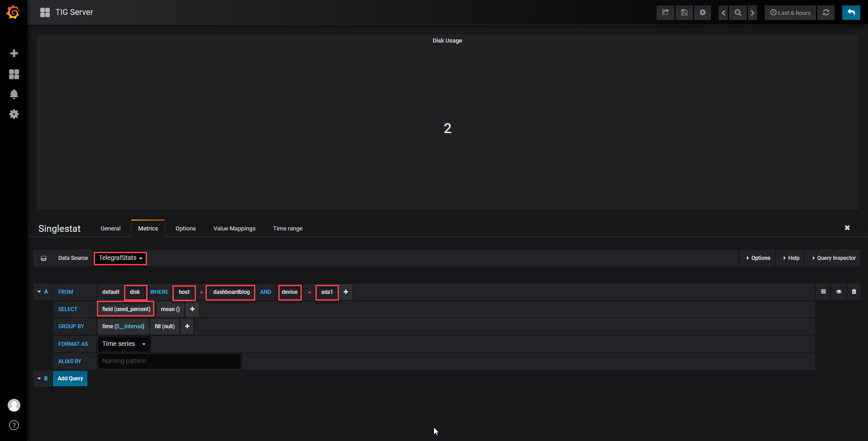The image size is (868, 441).
Task: Open user profile avatar in sidebar
Action: click(14, 405)
